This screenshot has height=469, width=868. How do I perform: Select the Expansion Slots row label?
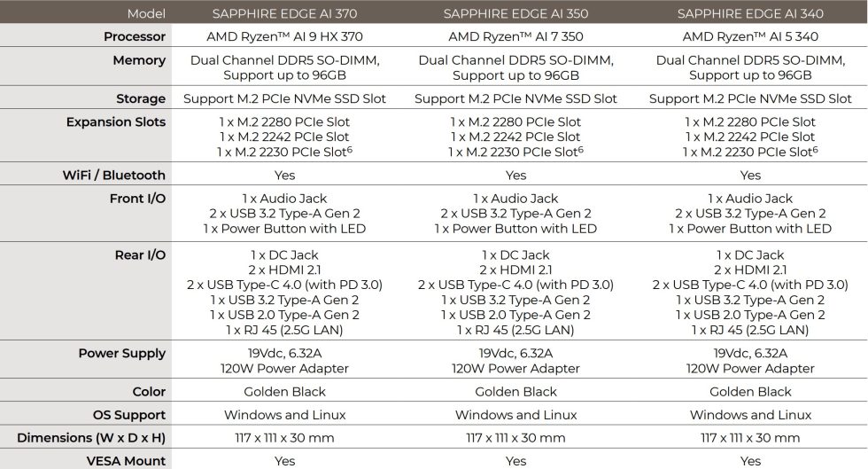tap(116, 121)
